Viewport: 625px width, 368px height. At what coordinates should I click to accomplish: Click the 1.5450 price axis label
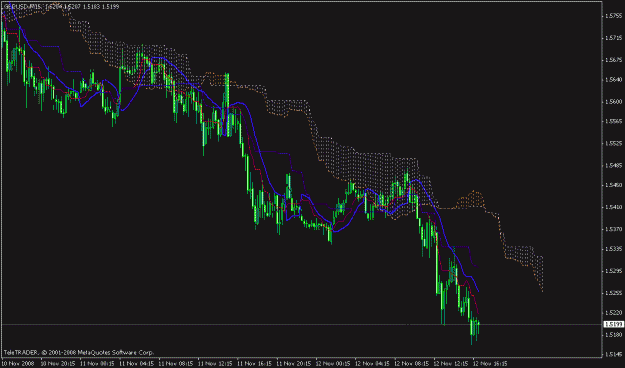click(614, 185)
